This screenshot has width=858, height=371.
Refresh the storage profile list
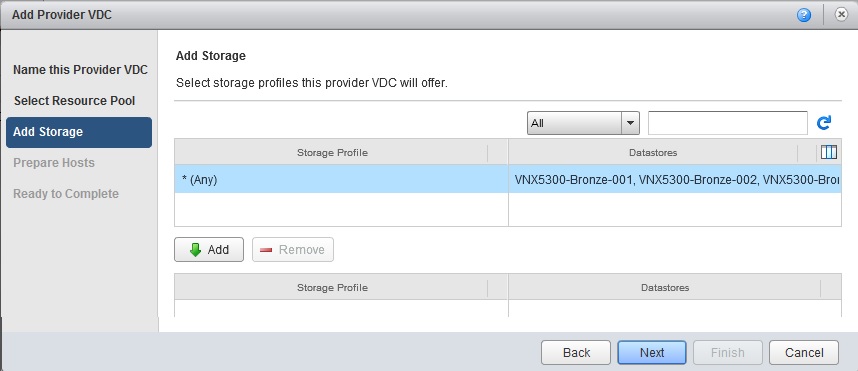824,123
